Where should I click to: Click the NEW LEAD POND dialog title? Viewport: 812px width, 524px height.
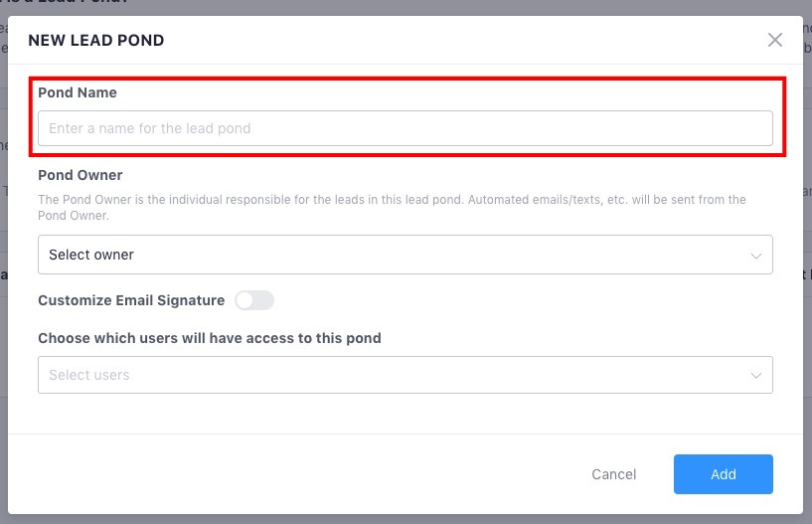(x=96, y=41)
